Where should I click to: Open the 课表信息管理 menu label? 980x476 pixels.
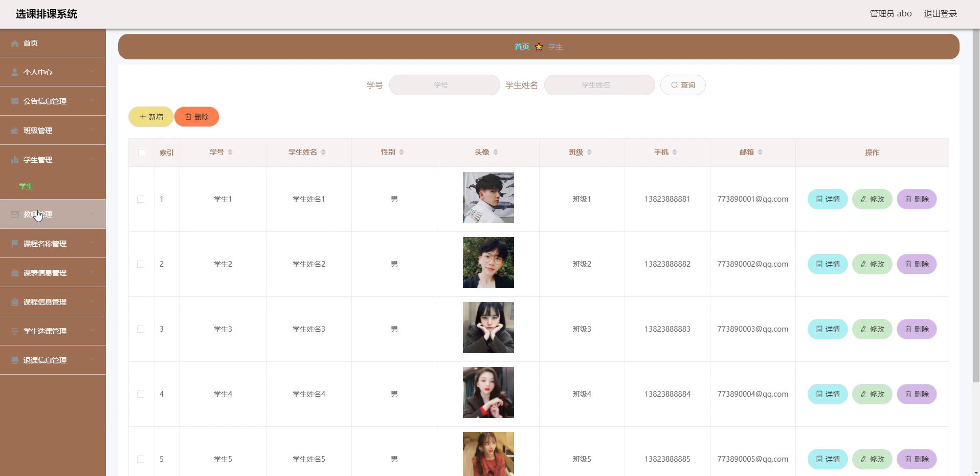click(45, 273)
